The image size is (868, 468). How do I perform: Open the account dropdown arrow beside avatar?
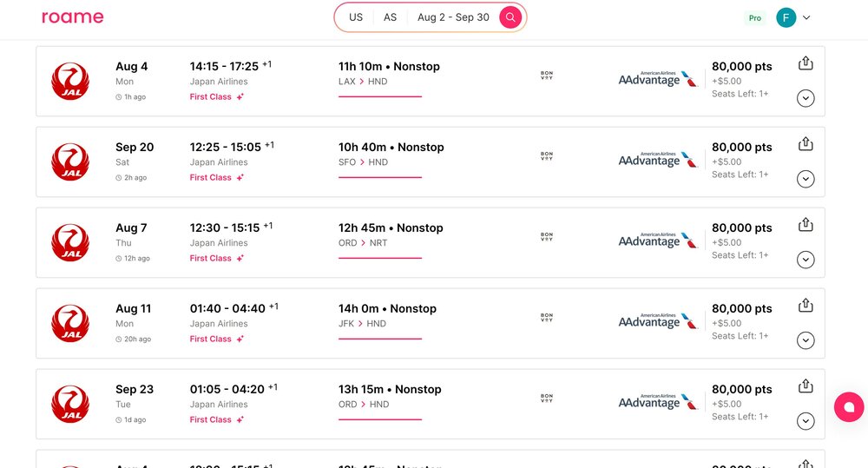(x=806, y=17)
